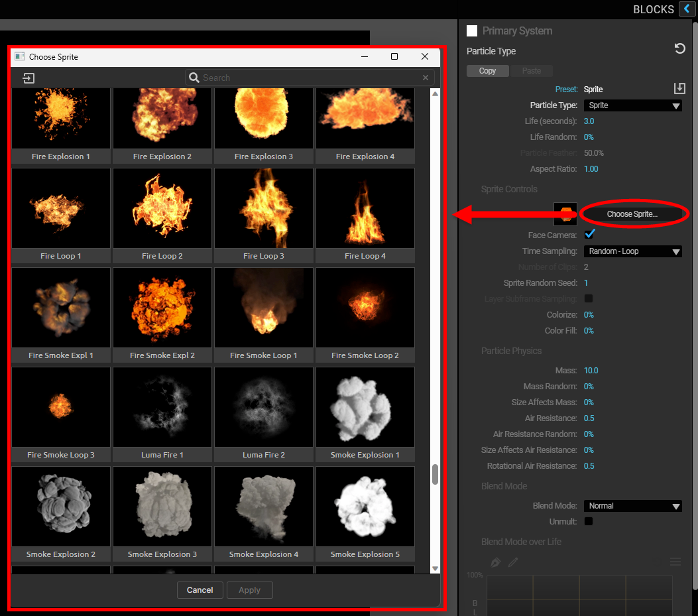Select the Fire Loop 1 sprite
The width and height of the screenshot is (698, 616).
[x=61, y=216]
